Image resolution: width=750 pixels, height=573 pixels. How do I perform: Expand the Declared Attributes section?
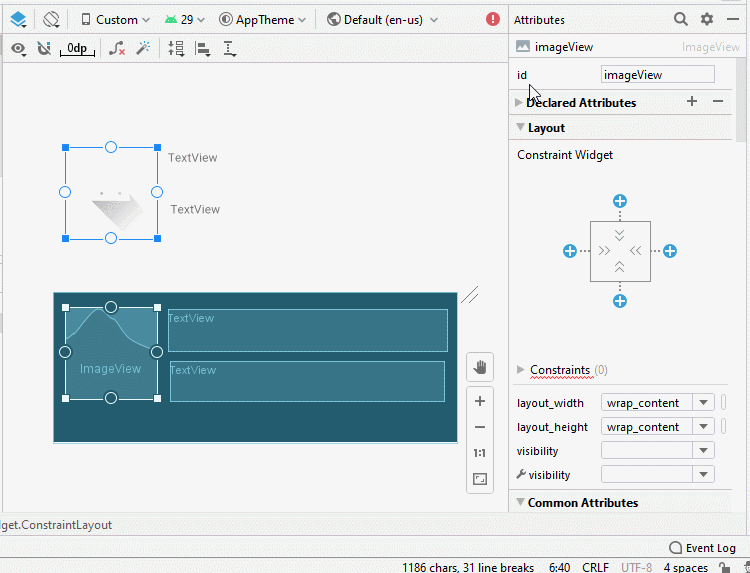(x=518, y=102)
